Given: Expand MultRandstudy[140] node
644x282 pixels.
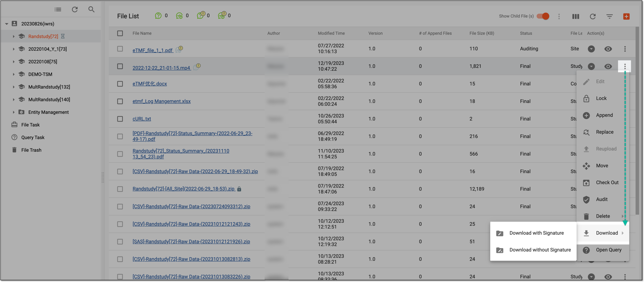Looking at the screenshot, I should click(x=13, y=100).
